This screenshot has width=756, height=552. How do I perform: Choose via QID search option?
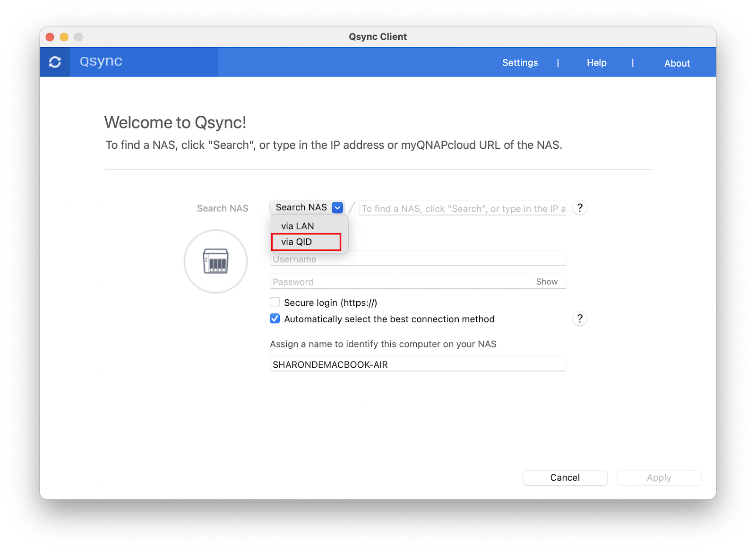297,242
